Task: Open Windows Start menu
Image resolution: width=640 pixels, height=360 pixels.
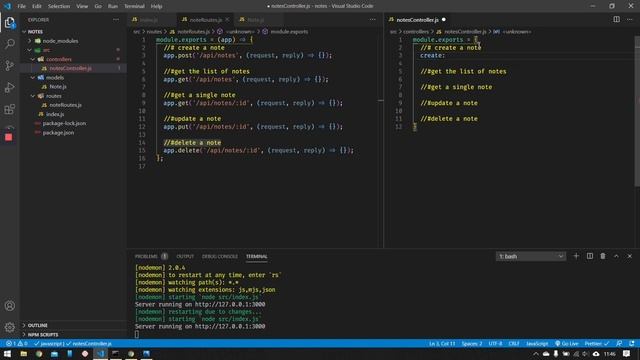Action: pos(7,354)
